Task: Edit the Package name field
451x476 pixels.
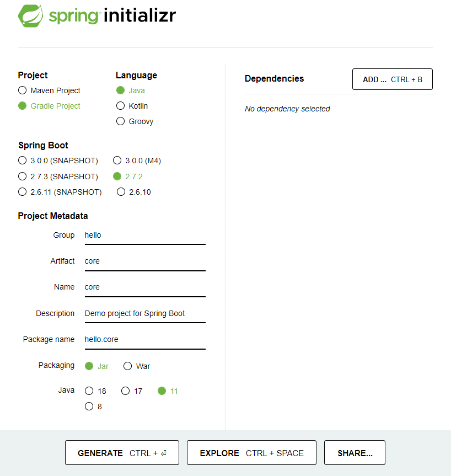Action: point(145,340)
